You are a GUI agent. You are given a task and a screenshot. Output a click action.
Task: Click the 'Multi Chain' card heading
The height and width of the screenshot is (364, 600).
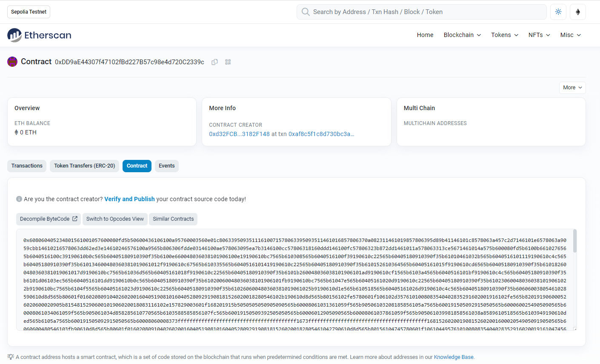pyautogui.click(x=419, y=108)
